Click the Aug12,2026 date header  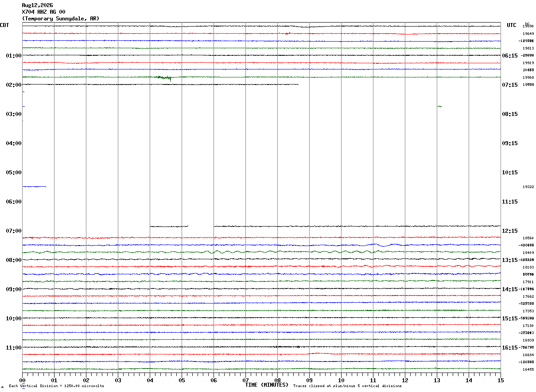pos(37,5)
